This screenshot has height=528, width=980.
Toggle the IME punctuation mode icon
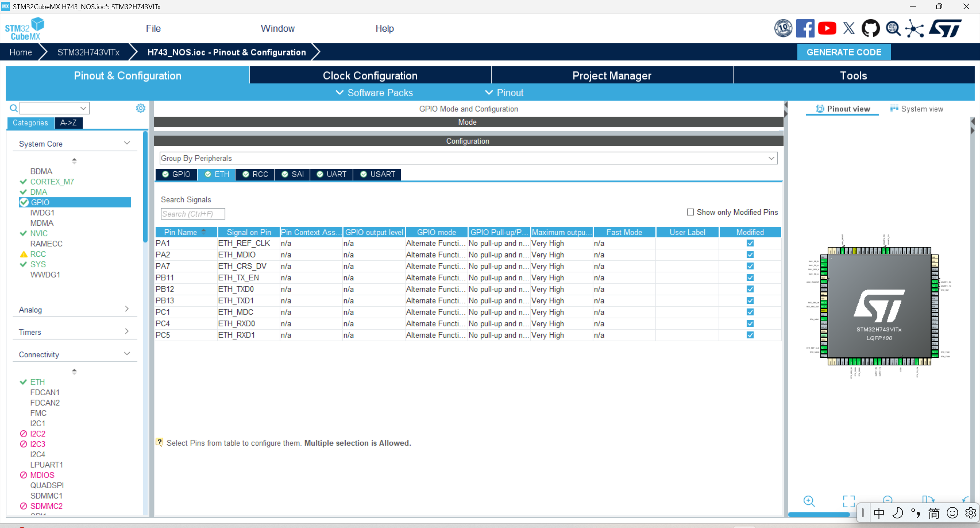916,513
